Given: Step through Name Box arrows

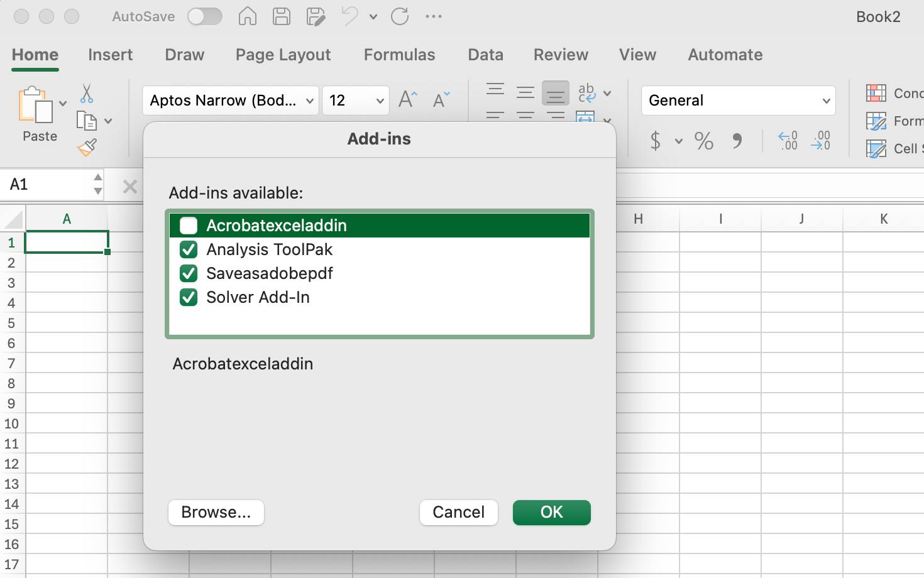Looking at the screenshot, I should point(98,184).
